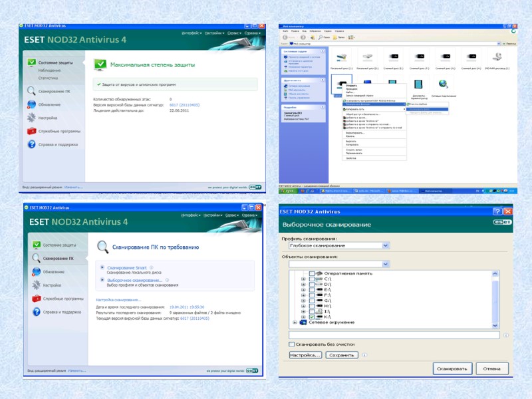Collapse the Системные задачи panel in Explorer

(323, 51)
